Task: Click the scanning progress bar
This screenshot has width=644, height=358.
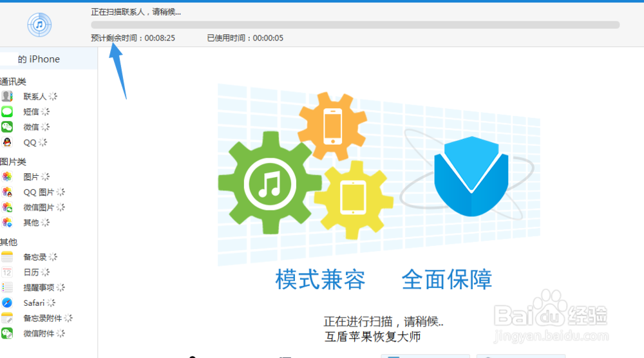Action: 355,24
